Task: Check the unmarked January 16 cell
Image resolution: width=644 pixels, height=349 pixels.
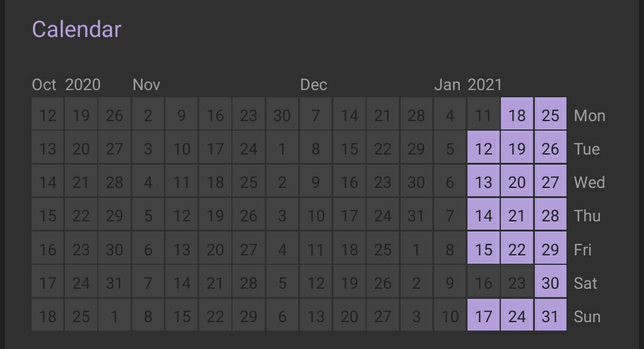Action: 484,283
